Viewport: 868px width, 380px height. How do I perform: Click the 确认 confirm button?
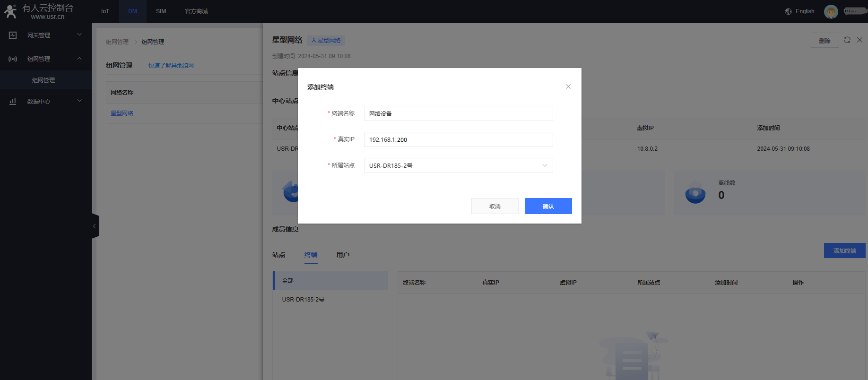548,206
